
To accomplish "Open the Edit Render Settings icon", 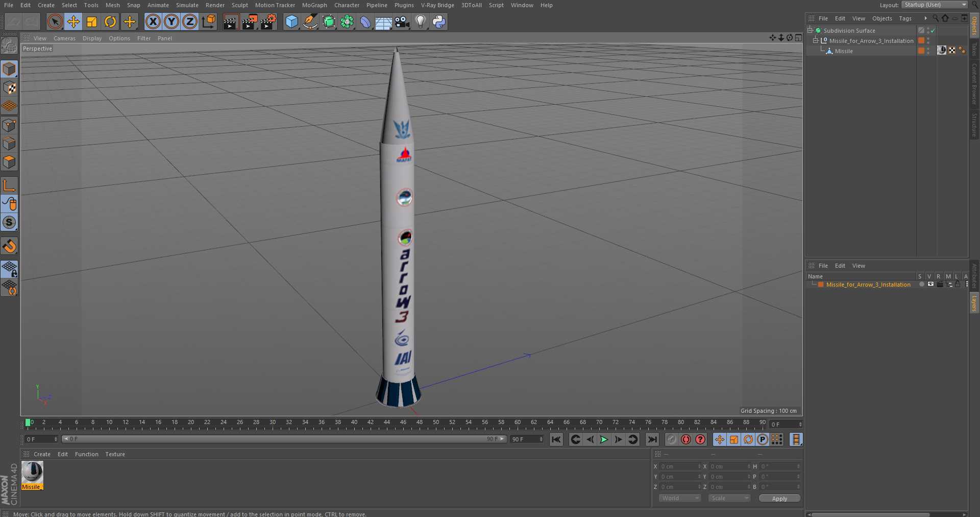I will [x=268, y=21].
